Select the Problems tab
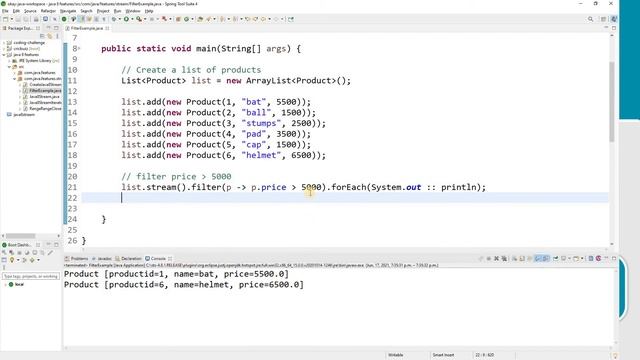Screen dimensions: 640x360 point(77,258)
